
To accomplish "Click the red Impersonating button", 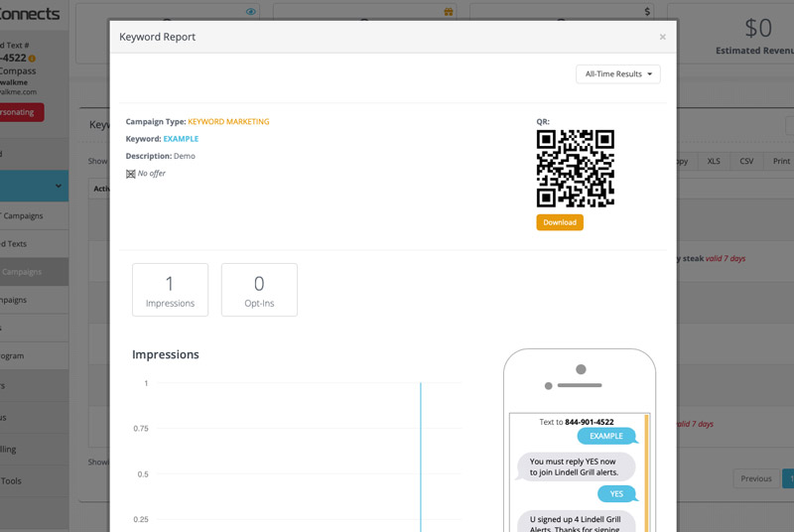I will (20, 112).
